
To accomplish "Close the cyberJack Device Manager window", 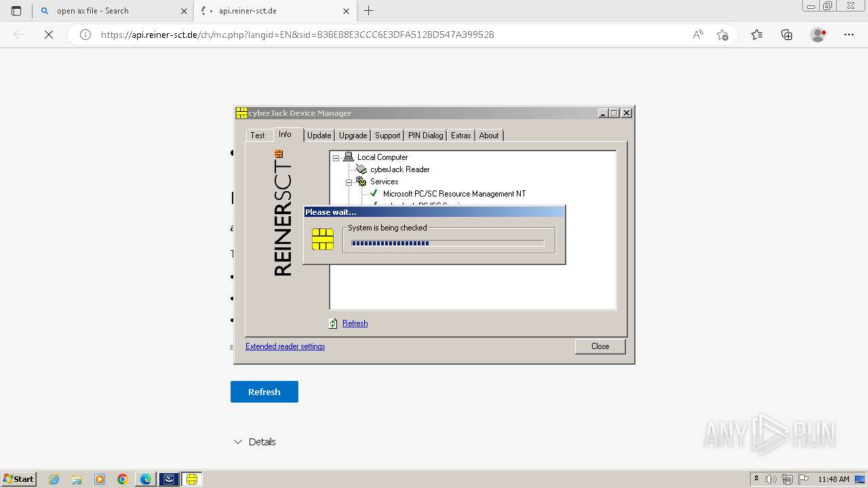I will click(627, 113).
